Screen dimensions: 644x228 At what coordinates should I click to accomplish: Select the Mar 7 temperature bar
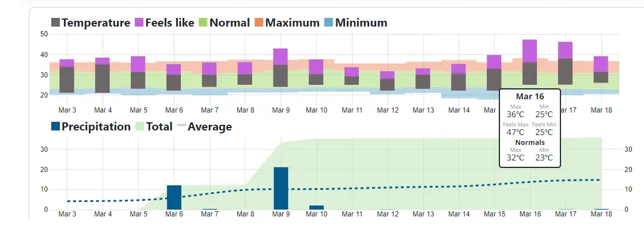[x=210, y=81]
